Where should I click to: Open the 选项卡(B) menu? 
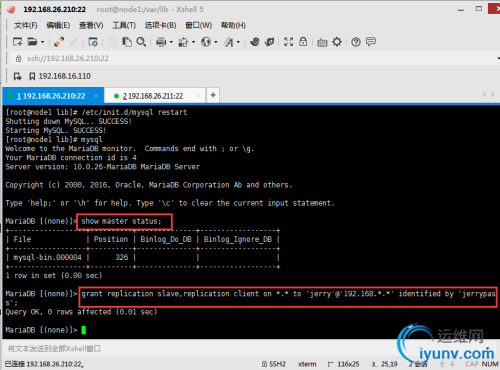point(160,25)
